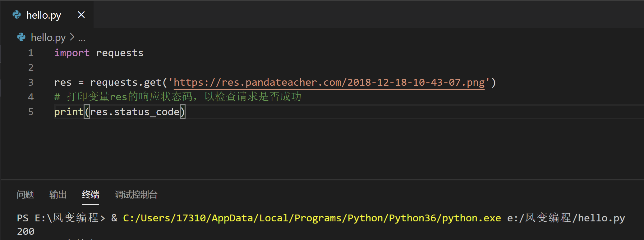Click the Chinese comment on line 4
The image size is (644, 240).
(178, 97)
